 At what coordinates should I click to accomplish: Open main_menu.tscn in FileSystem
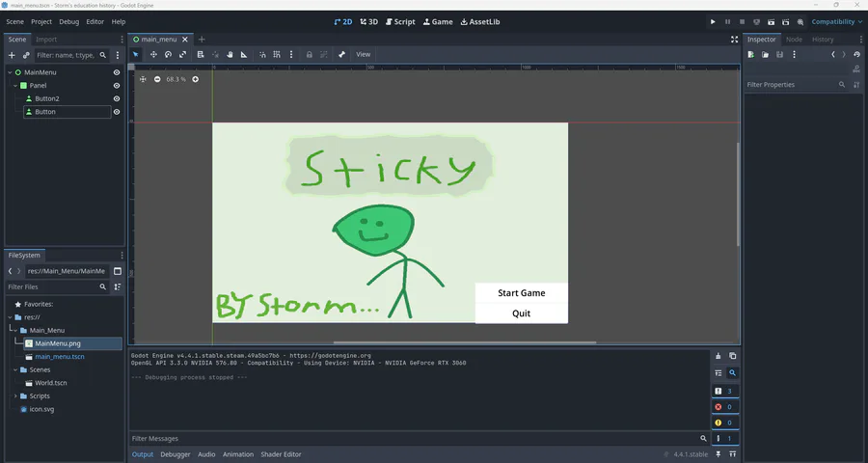[x=60, y=357]
